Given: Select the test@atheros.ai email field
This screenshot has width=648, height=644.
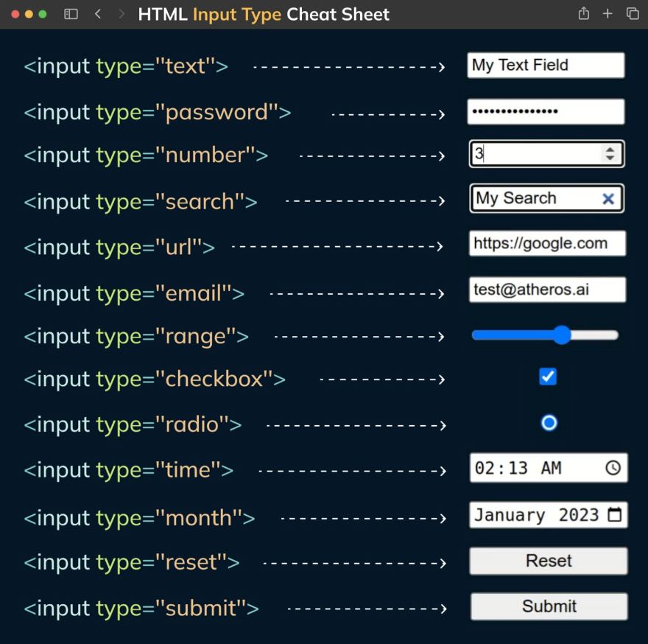Looking at the screenshot, I should point(546,290).
